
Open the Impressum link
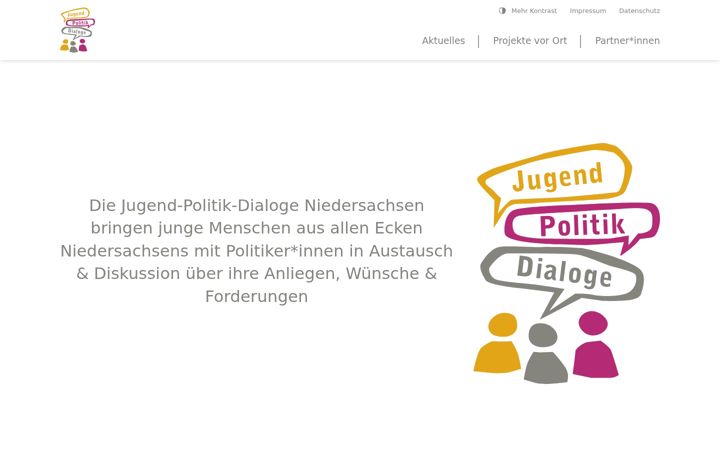click(x=588, y=11)
